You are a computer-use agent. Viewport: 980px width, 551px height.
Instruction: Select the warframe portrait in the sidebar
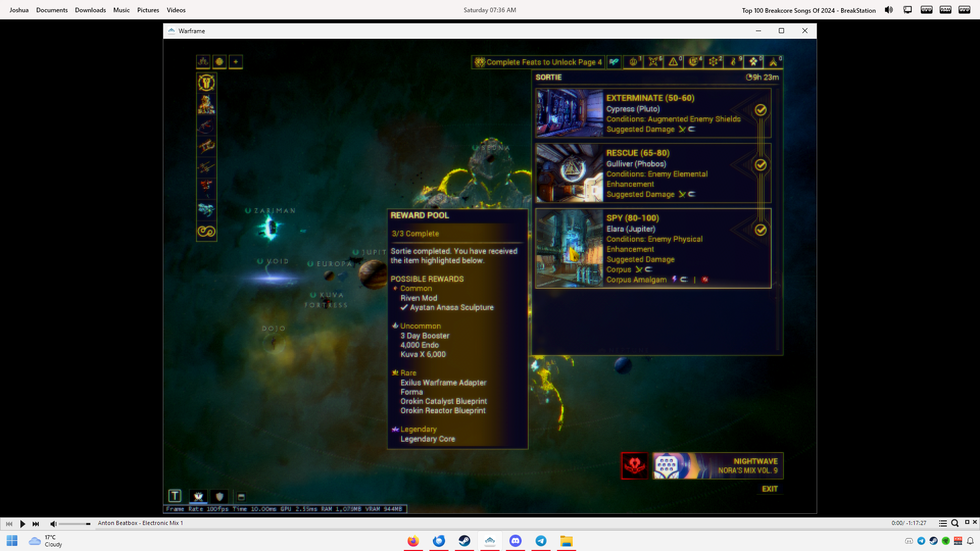click(206, 104)
